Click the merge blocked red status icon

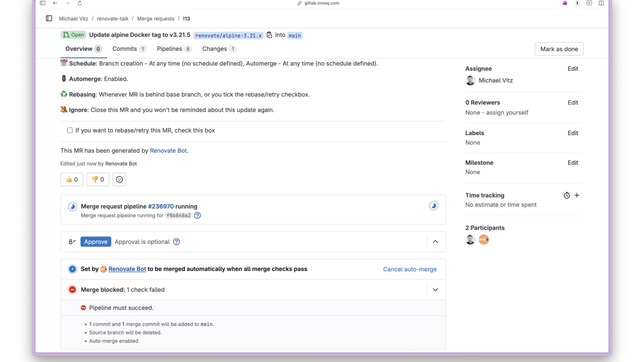coord(72,290)
